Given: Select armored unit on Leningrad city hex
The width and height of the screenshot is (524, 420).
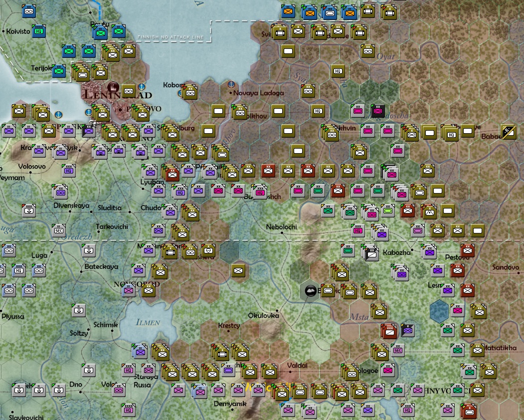Looking at the screenshot, I should (x=129, y=91).
